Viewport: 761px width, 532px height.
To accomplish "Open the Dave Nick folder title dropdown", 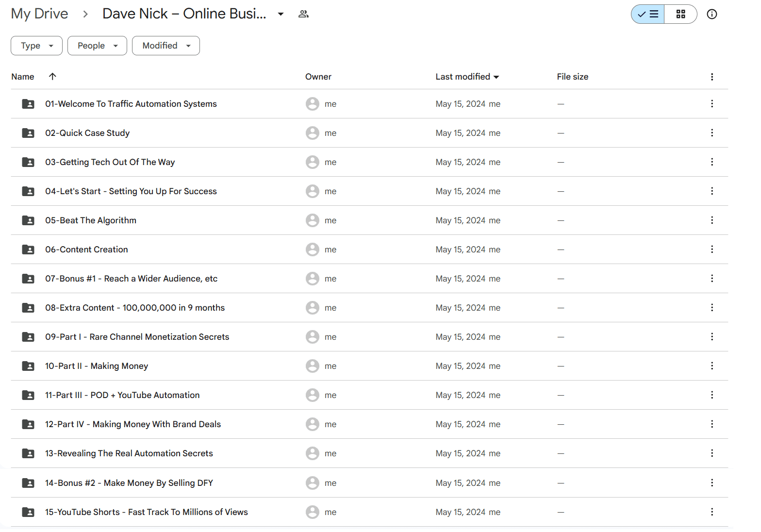I will click(281, 14).
